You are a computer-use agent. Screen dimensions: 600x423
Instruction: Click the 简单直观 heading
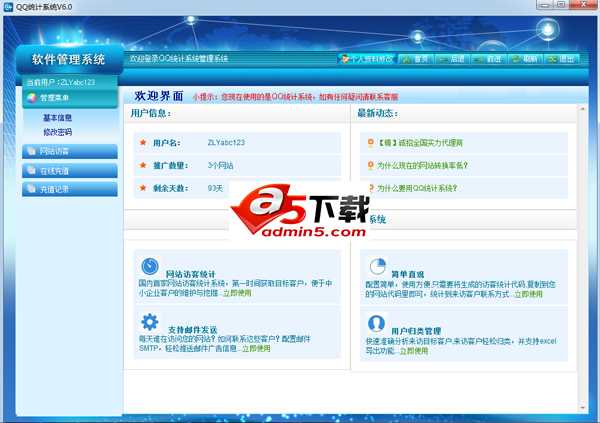(x=408, y=274)
